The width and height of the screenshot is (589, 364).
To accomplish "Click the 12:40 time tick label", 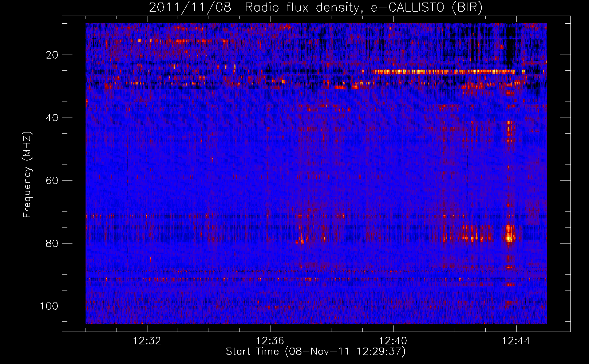I will coord(393,341).
